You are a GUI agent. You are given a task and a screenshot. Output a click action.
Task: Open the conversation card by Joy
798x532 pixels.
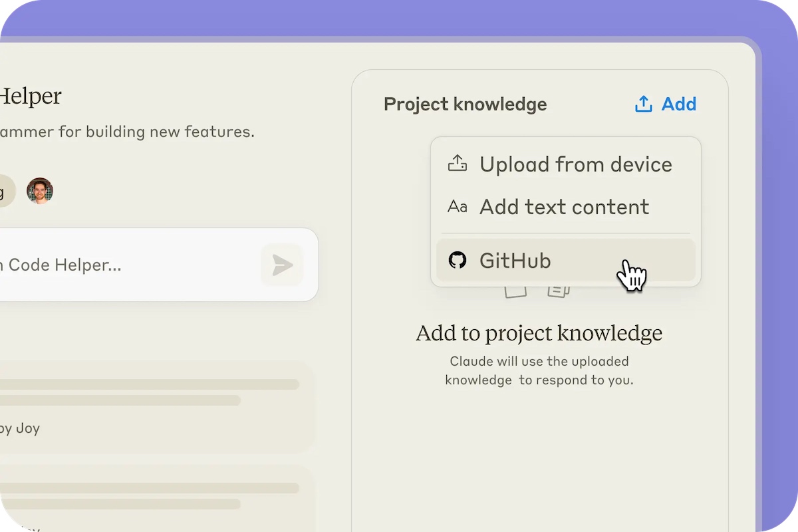click(153, 407)
